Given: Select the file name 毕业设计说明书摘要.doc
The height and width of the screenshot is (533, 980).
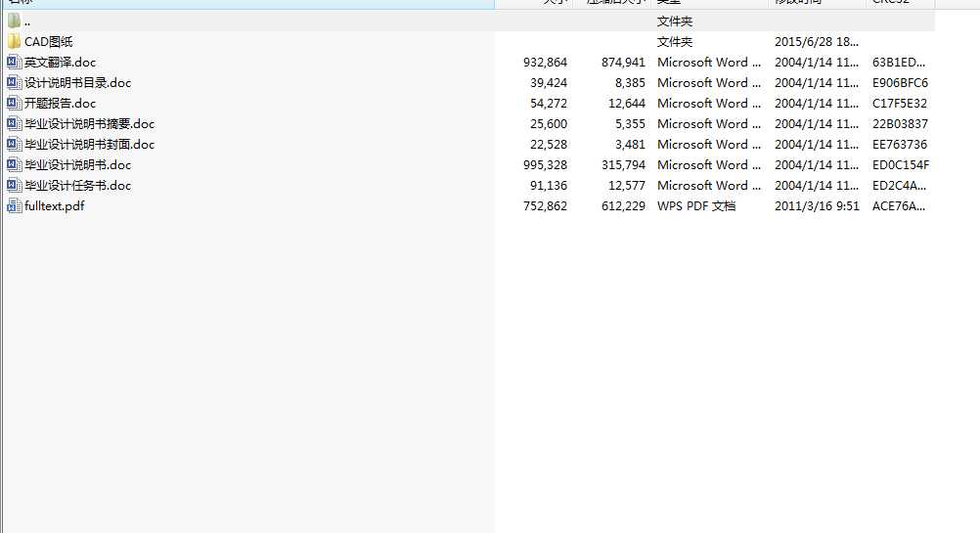Looking at the screenshot, I should [89, 124].
